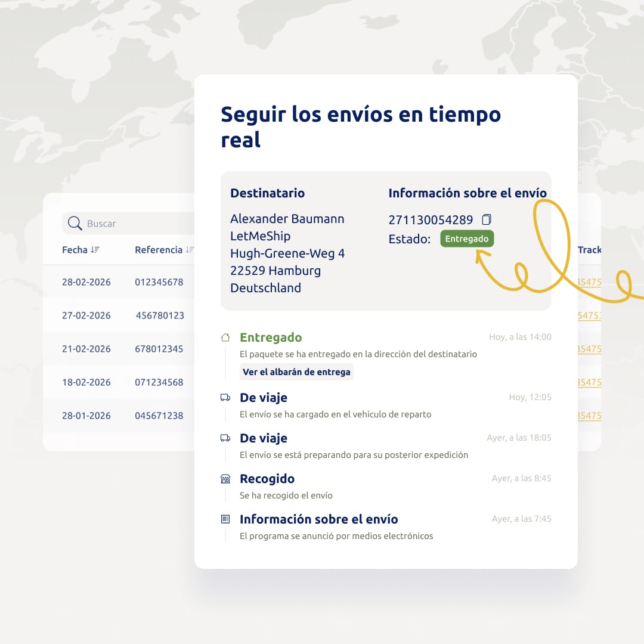Select date 28-01-2026 row

coord(86,416)
